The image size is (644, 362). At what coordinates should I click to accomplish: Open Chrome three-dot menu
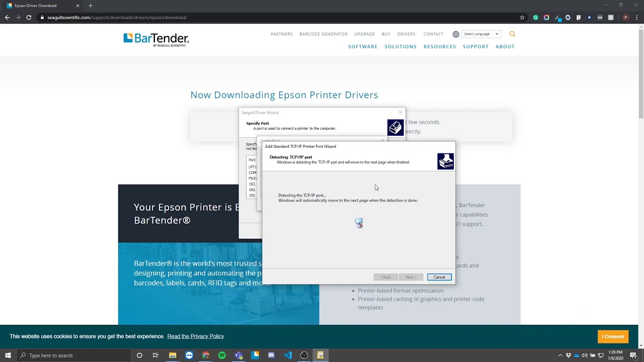pos(636,18)
